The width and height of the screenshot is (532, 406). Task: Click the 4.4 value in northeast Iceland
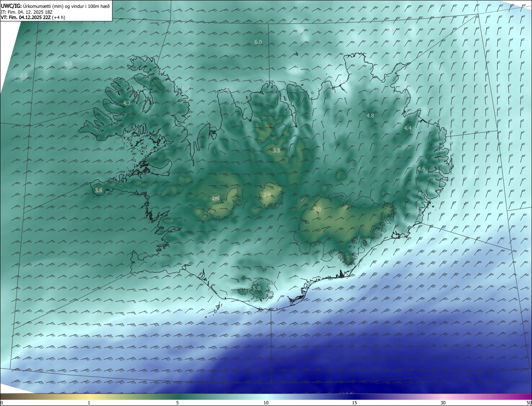408,128
